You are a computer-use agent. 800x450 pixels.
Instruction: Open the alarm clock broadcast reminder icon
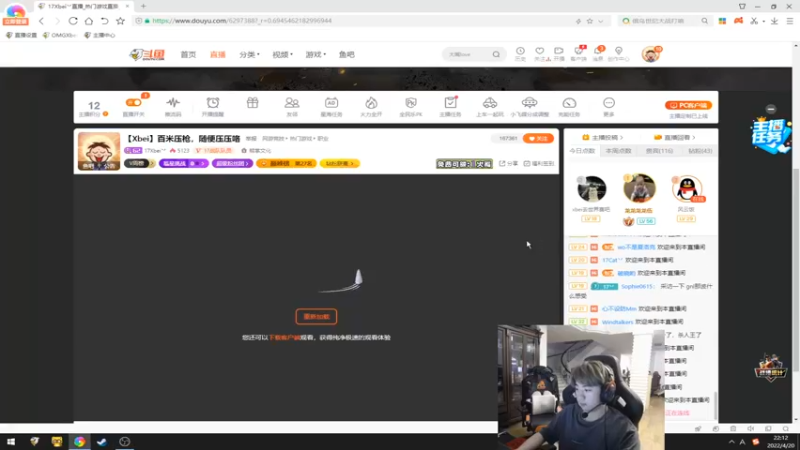[x=213, y=103]
